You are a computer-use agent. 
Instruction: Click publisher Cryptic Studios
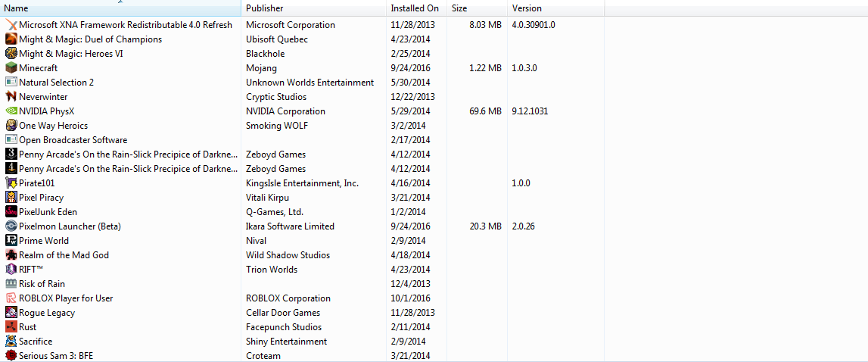point(277,97)
